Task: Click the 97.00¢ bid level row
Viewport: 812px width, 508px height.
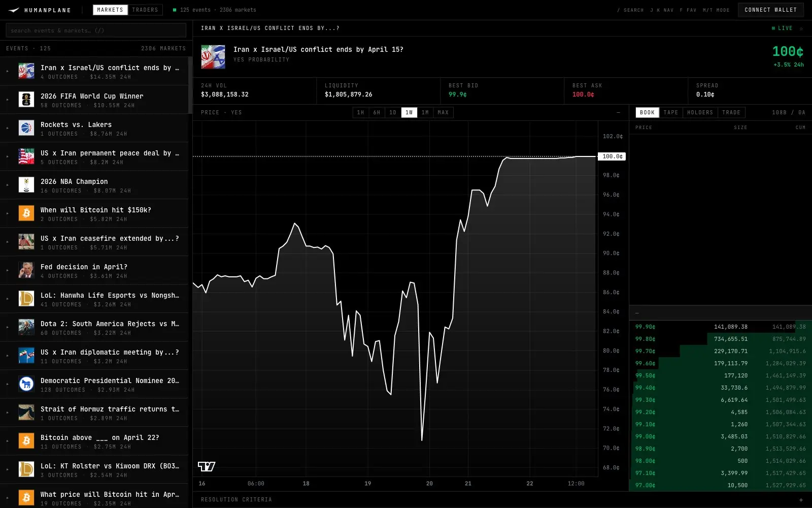Action: tap(721, 485)
